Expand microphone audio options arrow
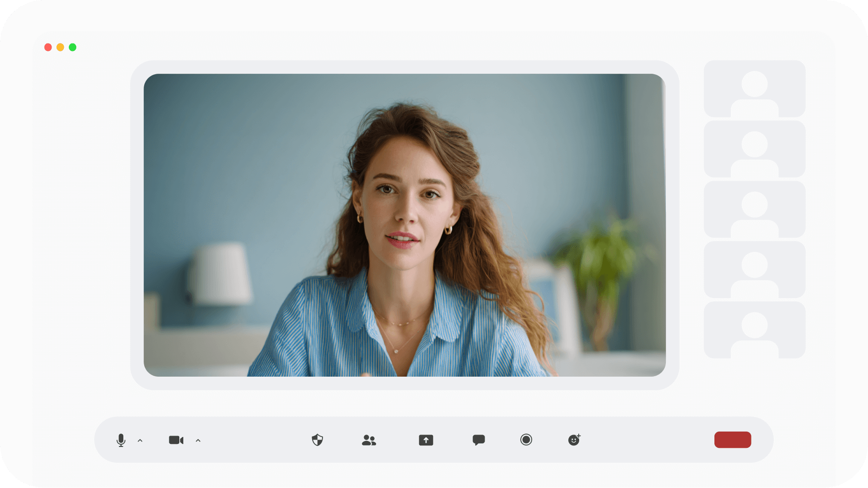Viewport: 868px width, 488px height. 140,440
